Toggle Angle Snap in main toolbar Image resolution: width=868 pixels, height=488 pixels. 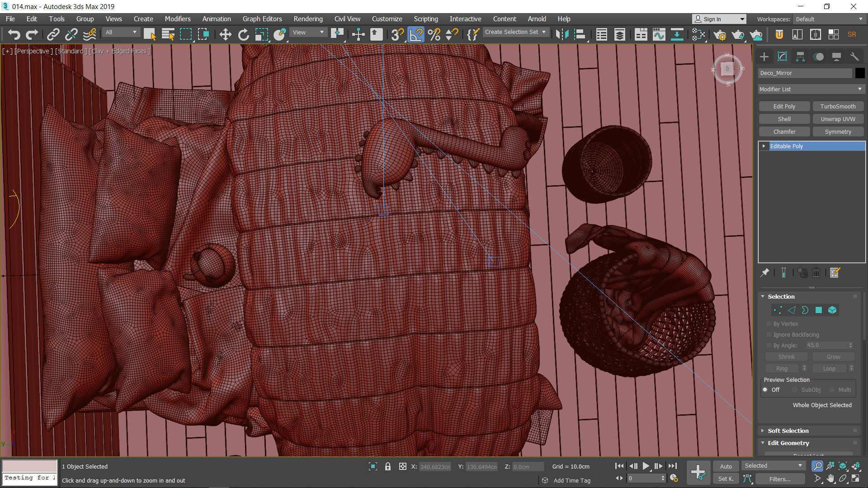click(415, 34)
